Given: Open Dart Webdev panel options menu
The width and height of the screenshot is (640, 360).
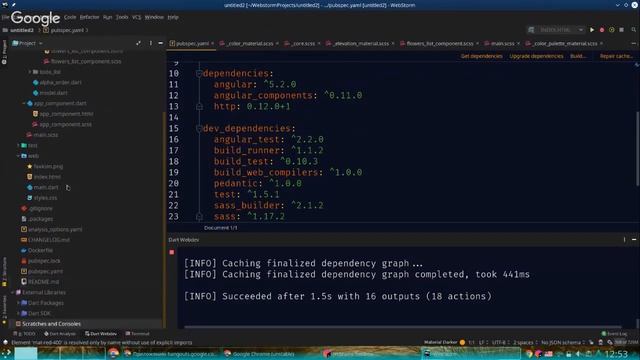Looking at the screenshot, I should click(624, 240).
